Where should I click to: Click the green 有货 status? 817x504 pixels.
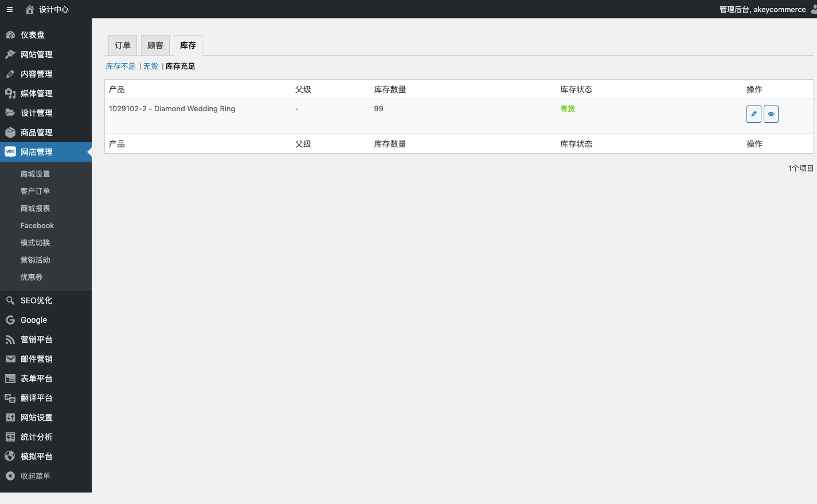click(x=568, y=109)
